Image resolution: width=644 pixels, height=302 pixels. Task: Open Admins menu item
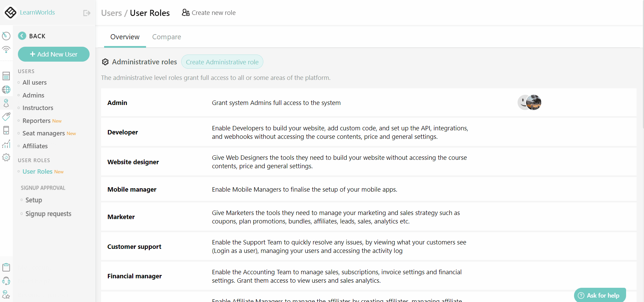click(33, 95)
